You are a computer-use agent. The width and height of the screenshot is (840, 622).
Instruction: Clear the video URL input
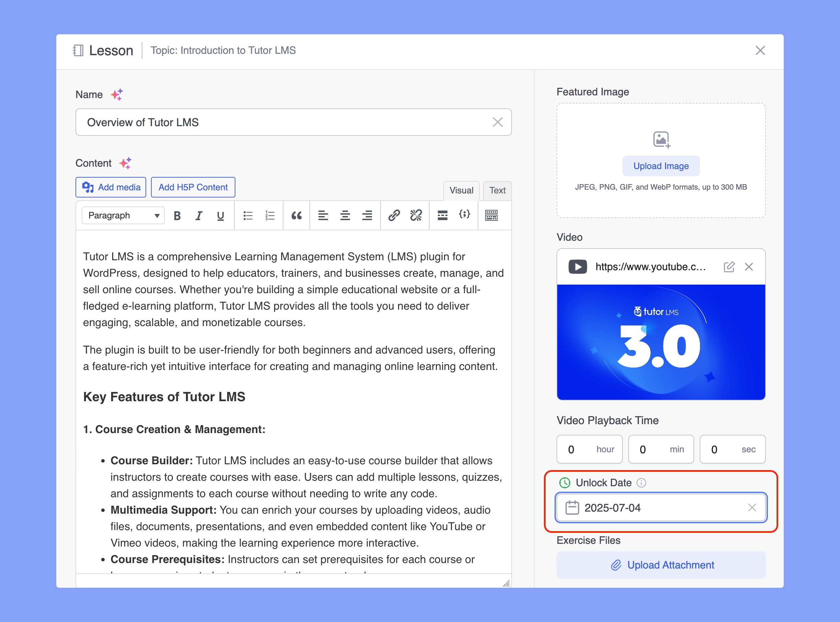[751, 267]
